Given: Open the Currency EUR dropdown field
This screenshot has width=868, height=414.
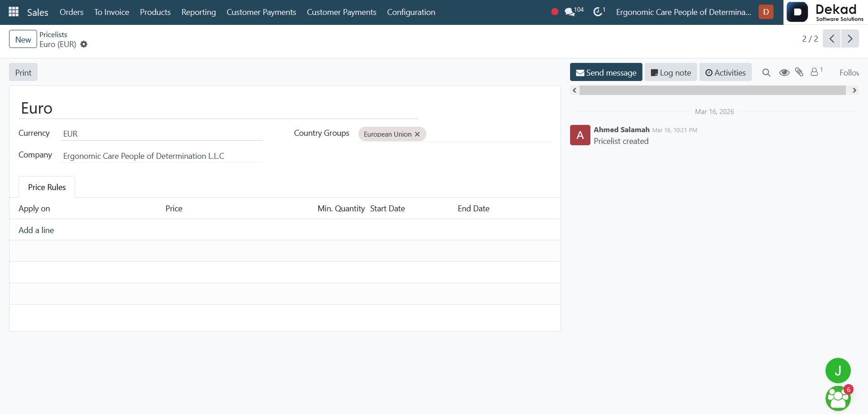Looking at the screenshot, I should click(x=162, y=134).
